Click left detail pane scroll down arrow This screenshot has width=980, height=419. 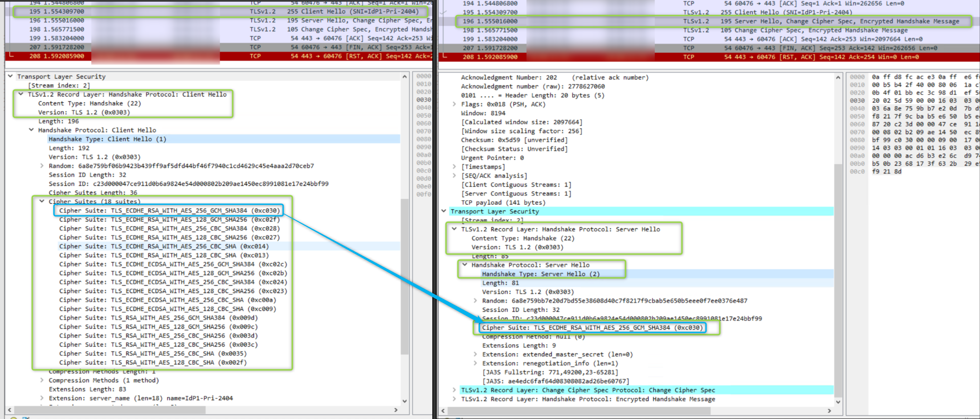(x=405, y=401)
